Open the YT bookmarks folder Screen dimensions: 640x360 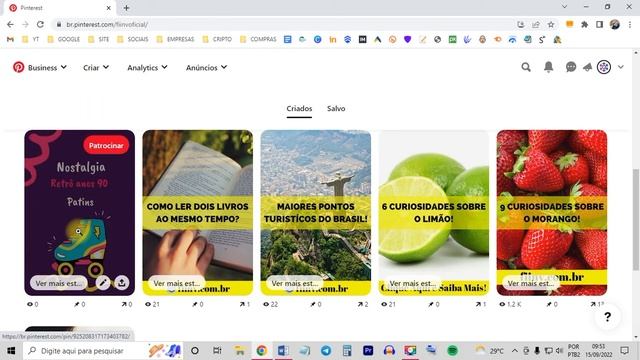pyautogui.click(x=31, y=39)
